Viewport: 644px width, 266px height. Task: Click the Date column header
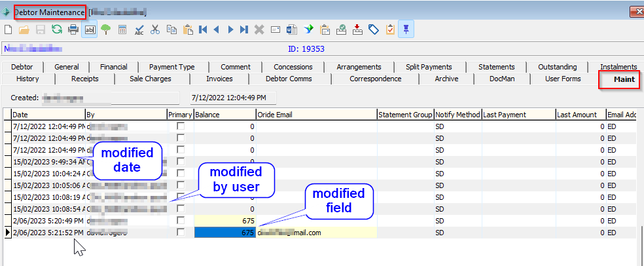[48, 115]
